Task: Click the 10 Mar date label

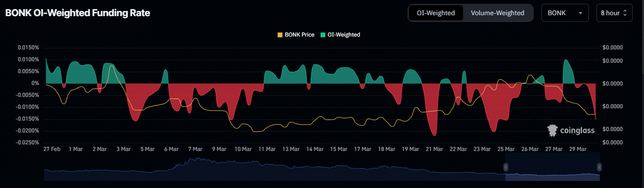Action: [243, 149]
